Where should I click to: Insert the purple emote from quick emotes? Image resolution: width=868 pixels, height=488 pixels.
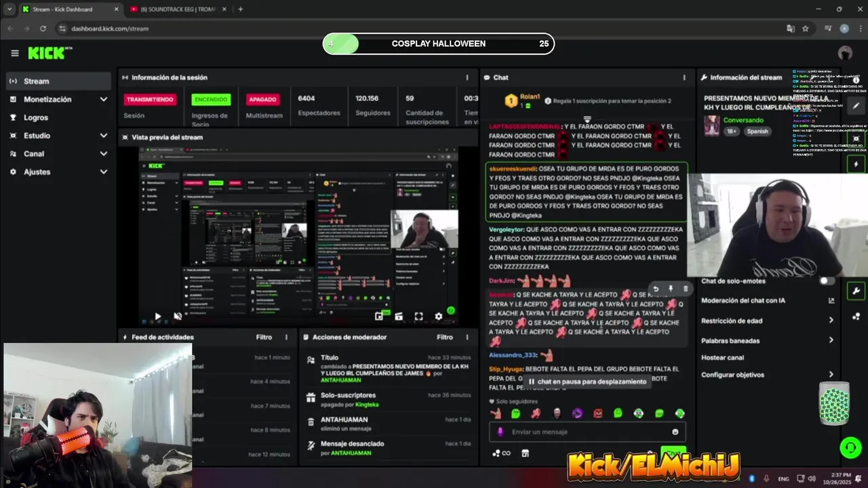577,413
